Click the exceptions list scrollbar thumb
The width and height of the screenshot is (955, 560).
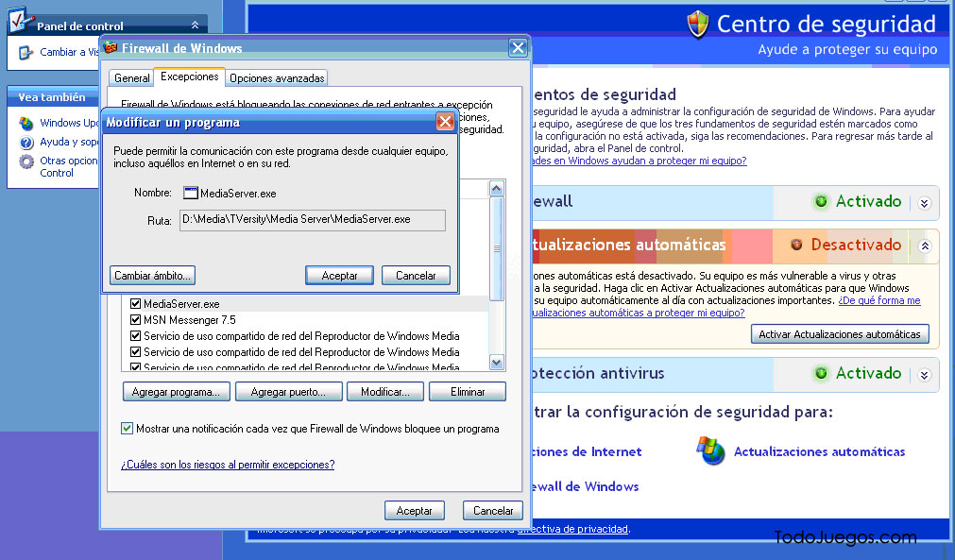[496, 248]
